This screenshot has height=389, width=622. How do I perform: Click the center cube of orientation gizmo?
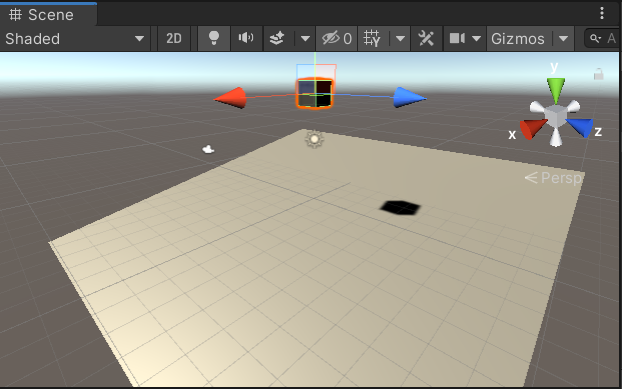[555, 117]
